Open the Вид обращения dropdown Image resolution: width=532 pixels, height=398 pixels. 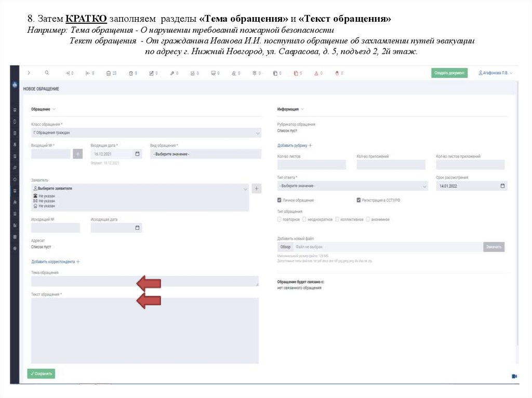[203, 154]
